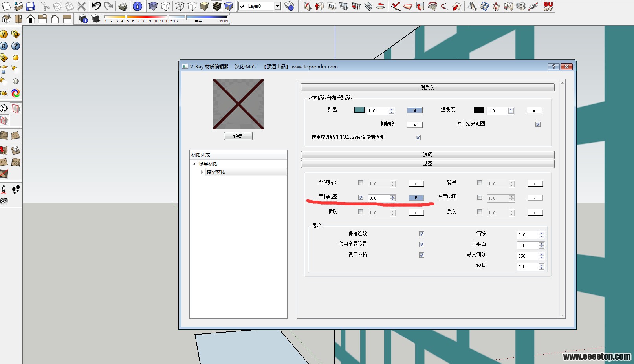Image resolution: width=634 pixels, height=364 pixels.
Task: Open the 粗糙度 map m button
Action: click(x=414, y=125)
